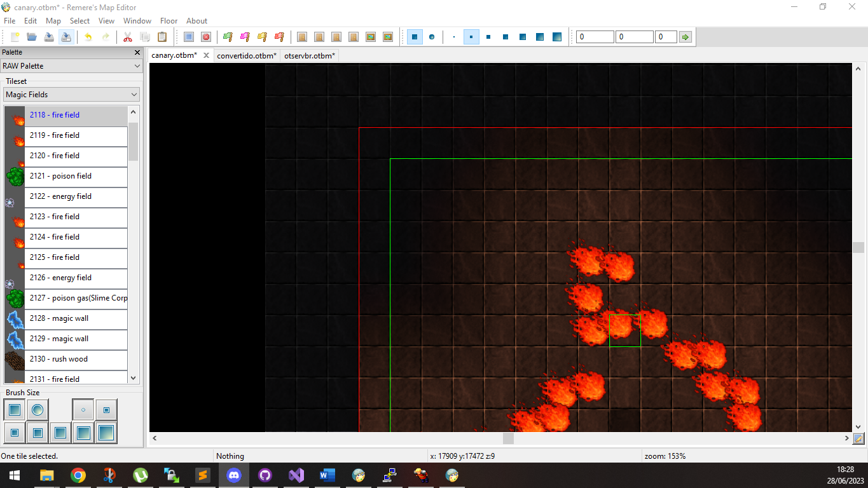The image size is (868, 488).
Task: Select the green zone flag brush
Action: (x=228, y=37)
